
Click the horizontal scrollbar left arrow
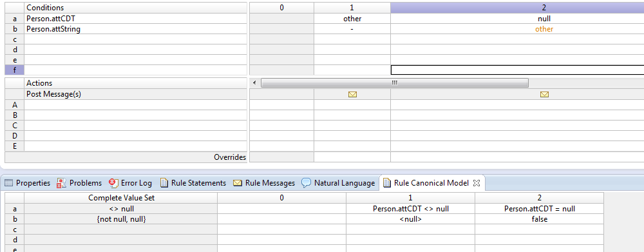(254, 83)
